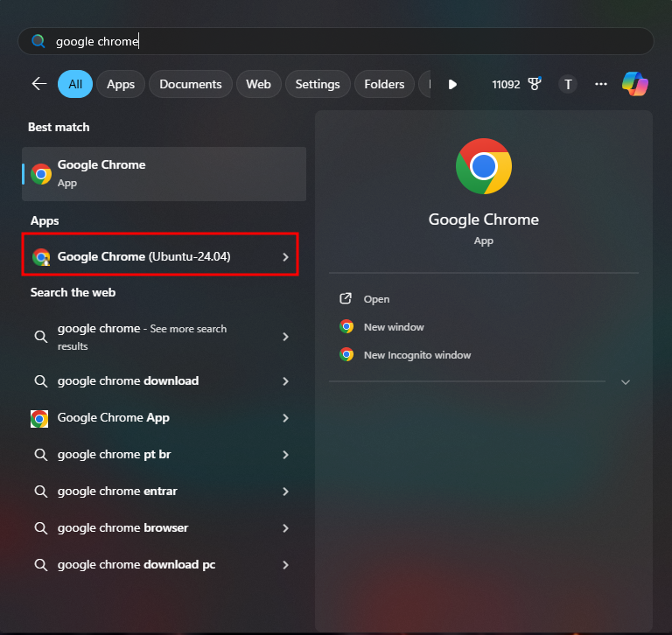Switch to the Settings filter tab
The width and height of the screenshot is (672, 635).
(318, 84)
